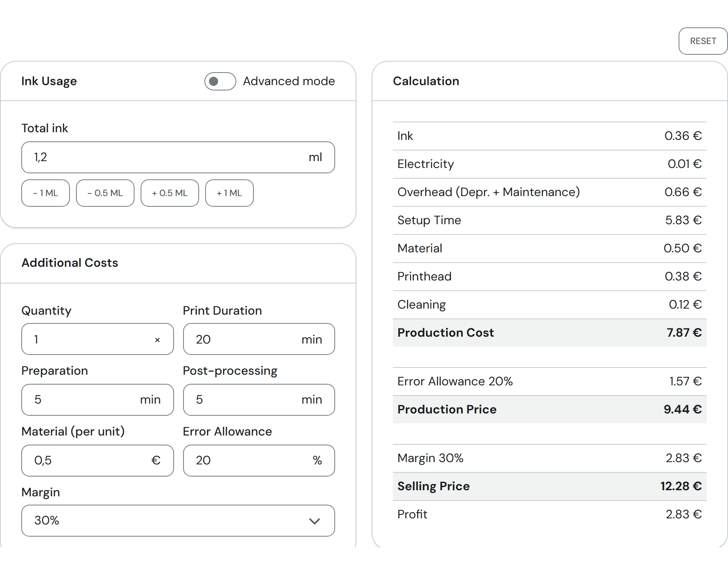Click the Total ink input field
Viewport: 728px width, 586px height.
coord(178,157)
